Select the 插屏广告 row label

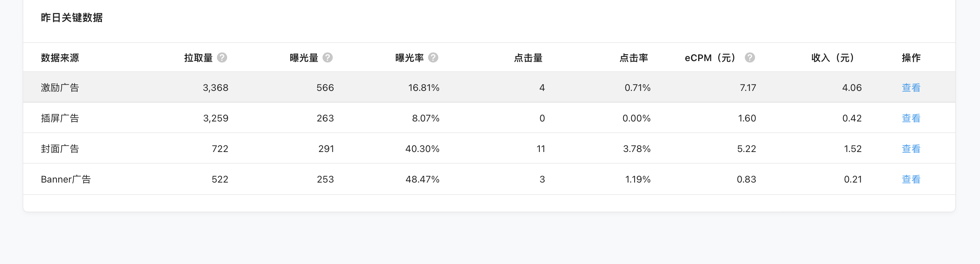coord(60,118)
